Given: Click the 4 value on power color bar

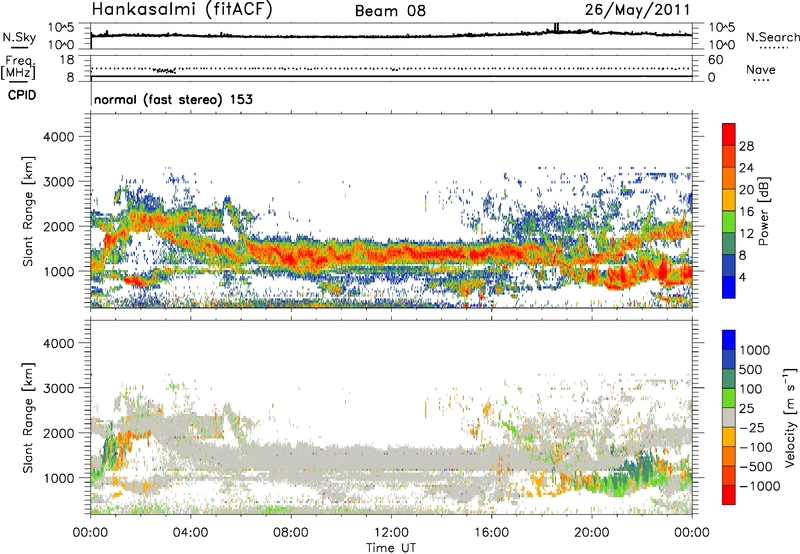Looking at the screenshot, I should [742, 277].
